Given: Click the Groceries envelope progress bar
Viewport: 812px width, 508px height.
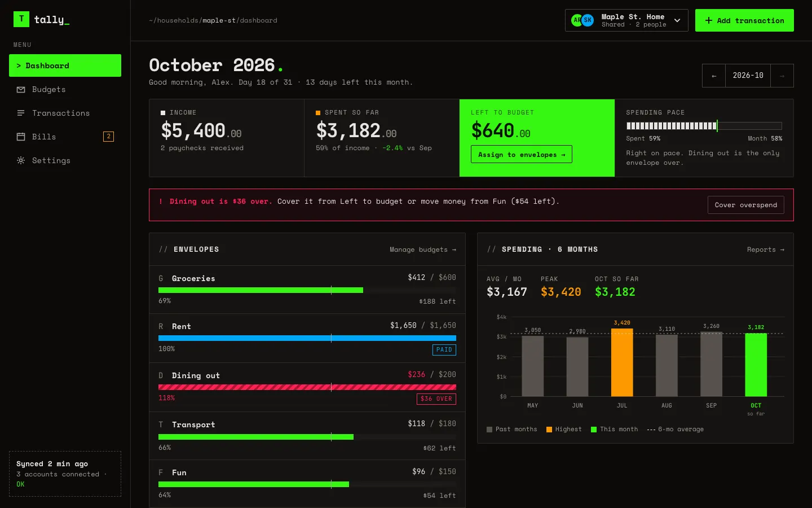Looking at the screenshot, I should [x=307, y=290].
